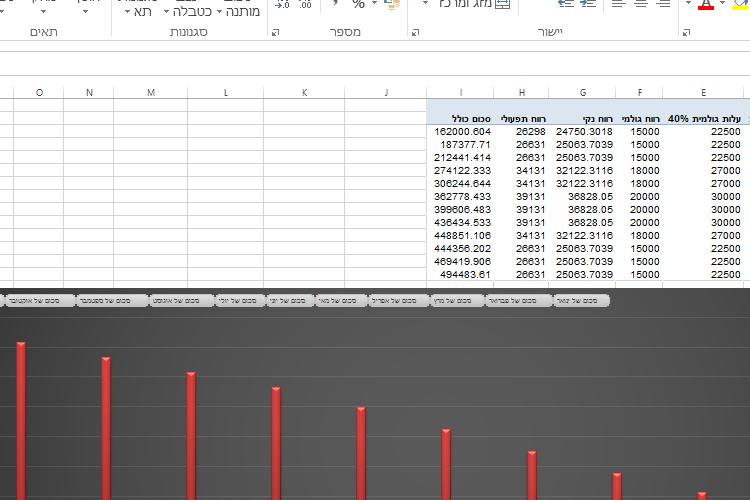The height and width of the screenshot is (500, 750).
Task: Select column header E
Action: point(703,93)
